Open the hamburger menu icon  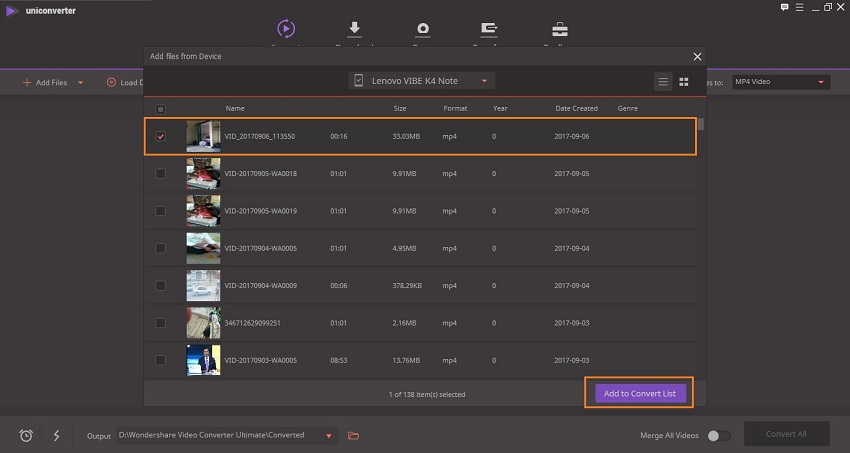click(800, 7)
